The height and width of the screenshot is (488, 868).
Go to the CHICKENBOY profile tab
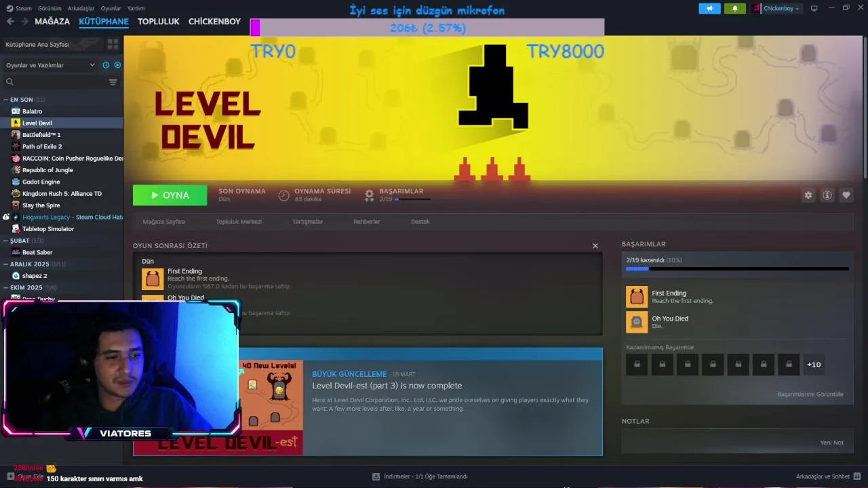tap(214, 22)
